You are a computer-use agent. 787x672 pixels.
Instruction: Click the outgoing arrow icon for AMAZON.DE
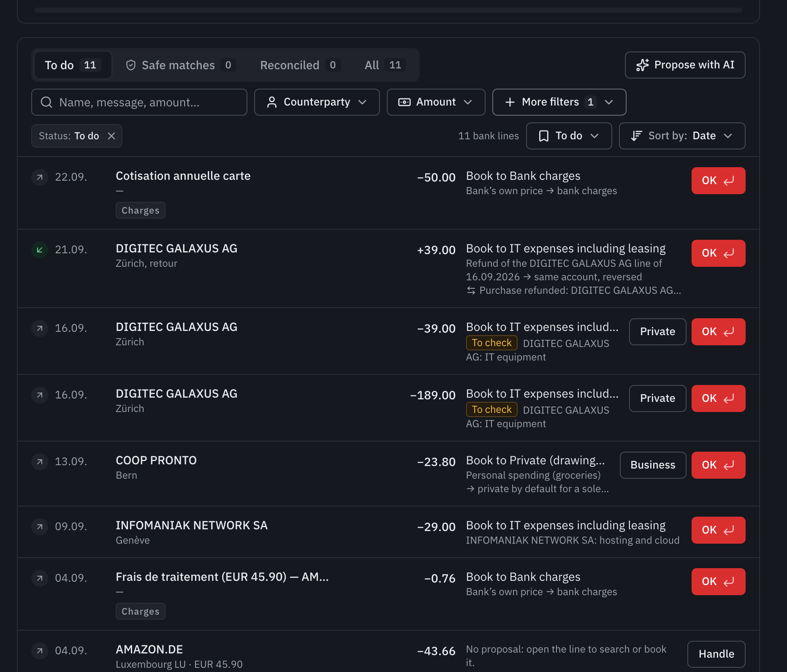point(40,651)
